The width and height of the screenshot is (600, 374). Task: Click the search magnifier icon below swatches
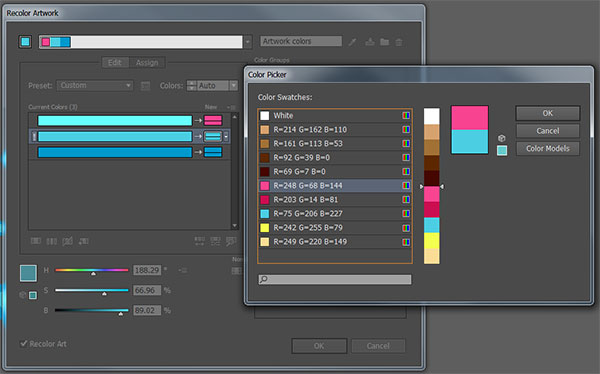pos(263,279)
